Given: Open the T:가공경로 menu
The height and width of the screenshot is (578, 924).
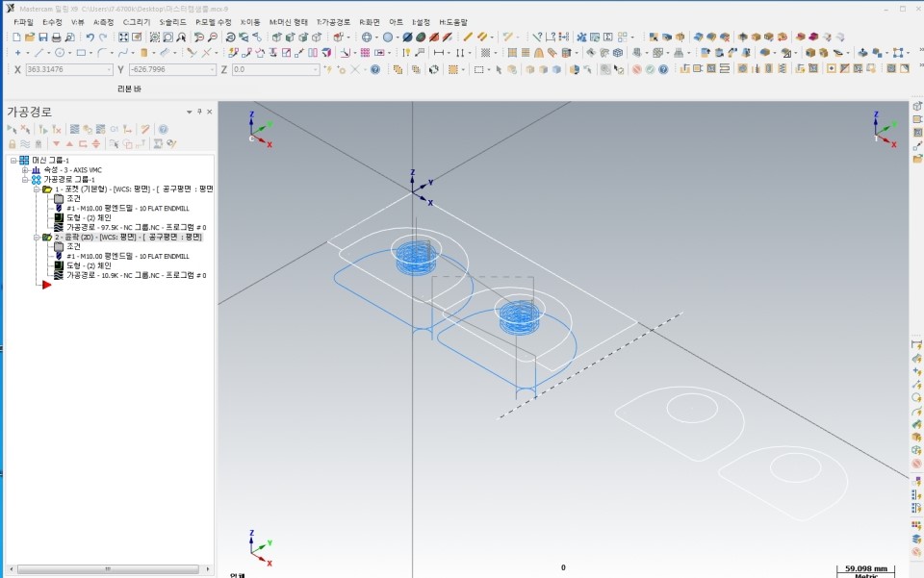Looking at the screenshot, I should (x=334, y=22).
